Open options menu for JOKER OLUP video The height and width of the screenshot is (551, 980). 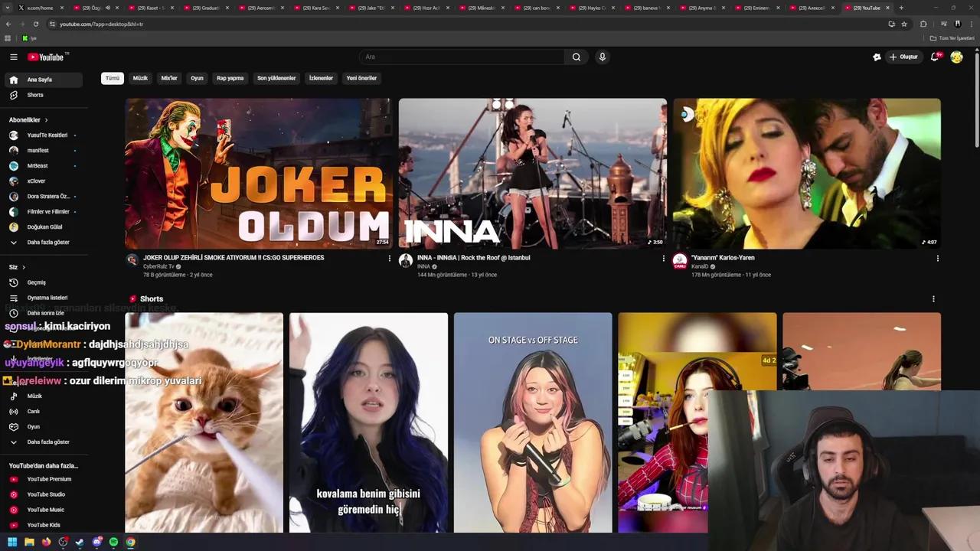coord(389,259)
